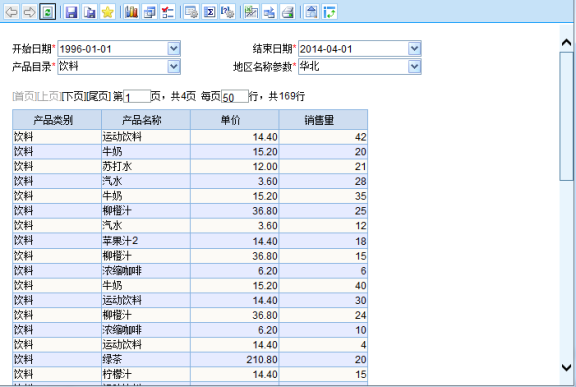
Task: Click the save (floppy disk) icon
Action: (71, 12)
